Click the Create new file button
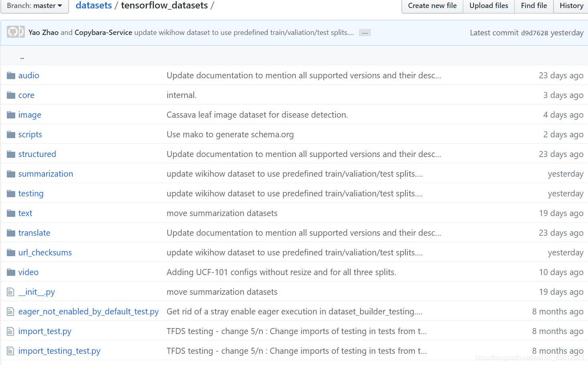This screenshot has width=588, height=365. point(432,6)
